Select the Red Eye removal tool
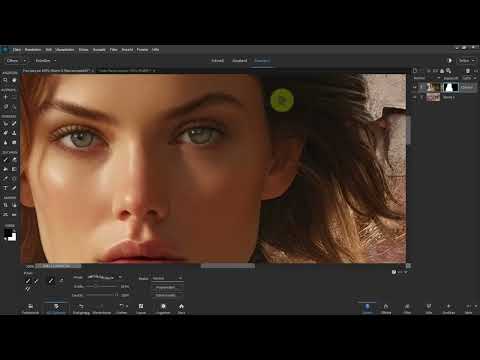The image size is (480, 360). tap(5, 124)
